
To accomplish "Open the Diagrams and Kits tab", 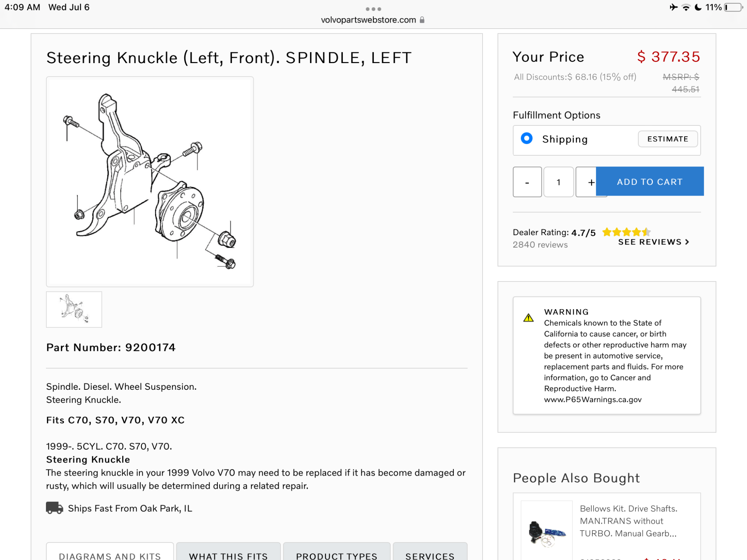I will [110, 556].
